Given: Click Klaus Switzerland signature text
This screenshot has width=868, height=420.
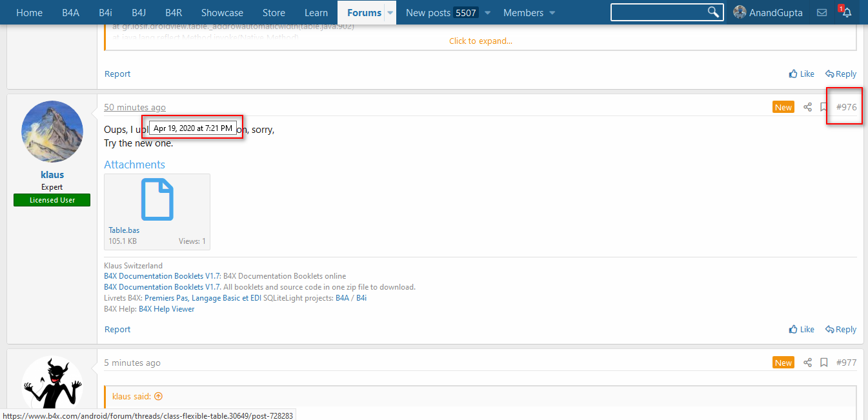Looking at the screenshot, I should click(133, 265).
